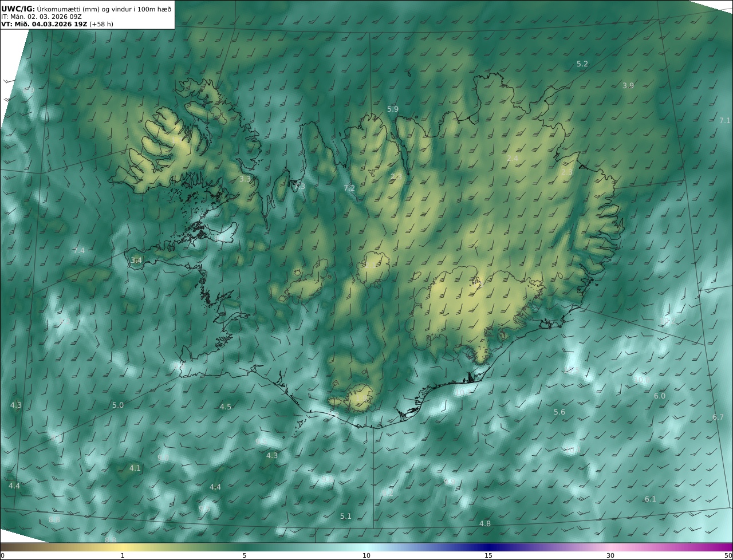Image resolution: width=733 pixels, height=560 pixels.
Task: Click the colorbar tick label 50
Action: [x=728, y=555]
